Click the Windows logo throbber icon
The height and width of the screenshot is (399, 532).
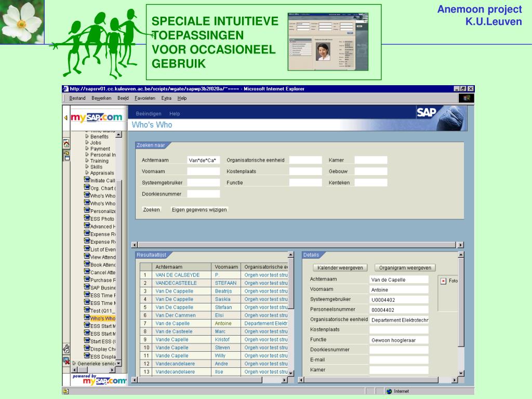(467, 98)
